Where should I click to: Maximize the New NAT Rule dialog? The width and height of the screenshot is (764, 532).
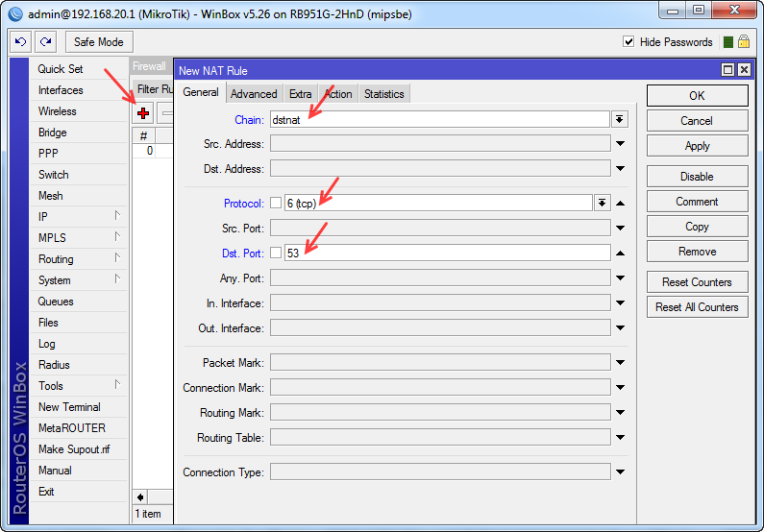(x=728, y=70)
